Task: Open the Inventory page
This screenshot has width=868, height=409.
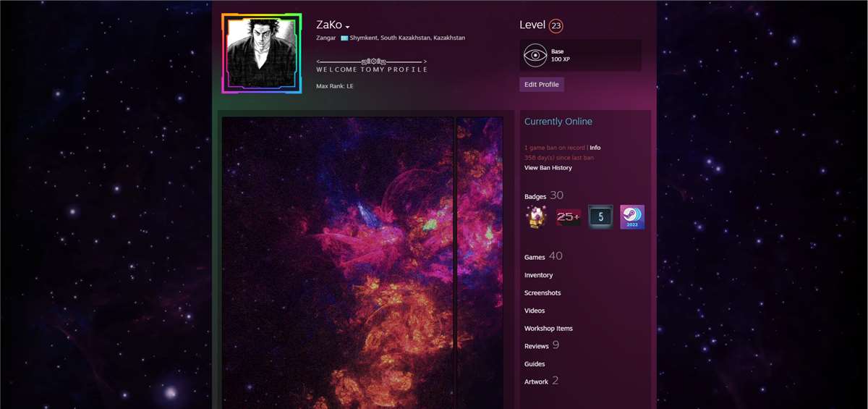Action: click(538, 275)
